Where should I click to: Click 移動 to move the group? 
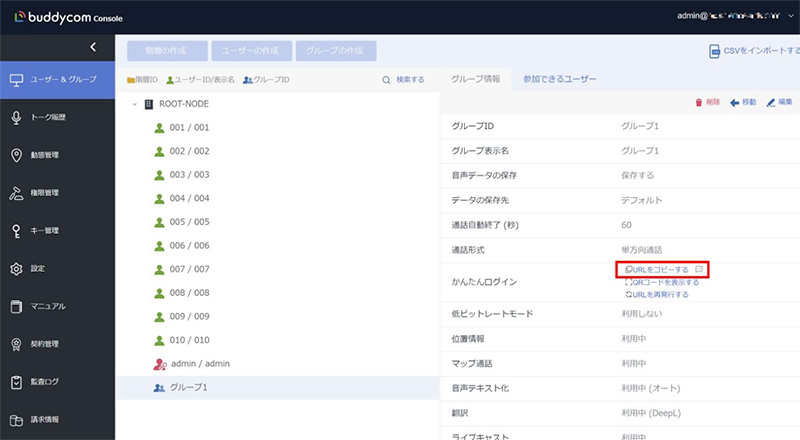coord(743,102)
